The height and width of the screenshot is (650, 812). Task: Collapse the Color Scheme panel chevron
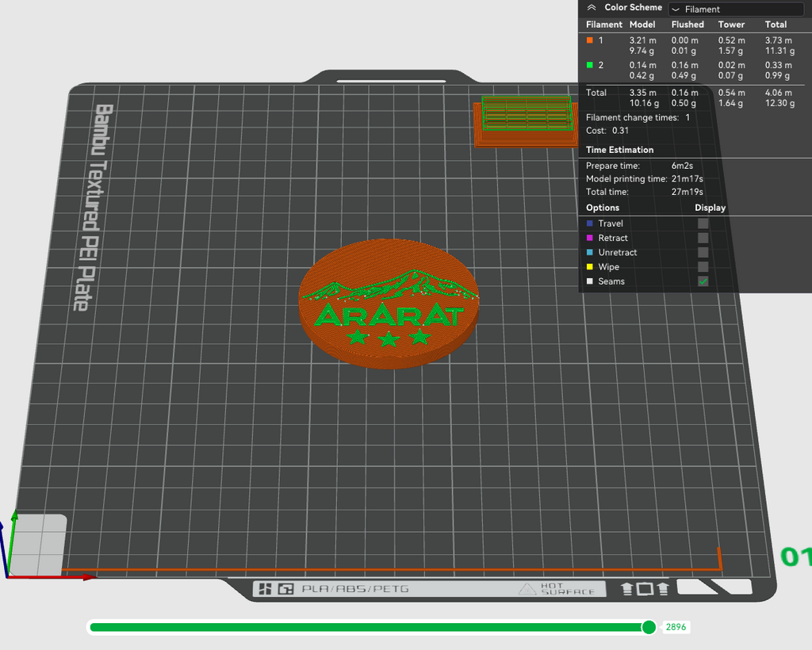(592, 8)
